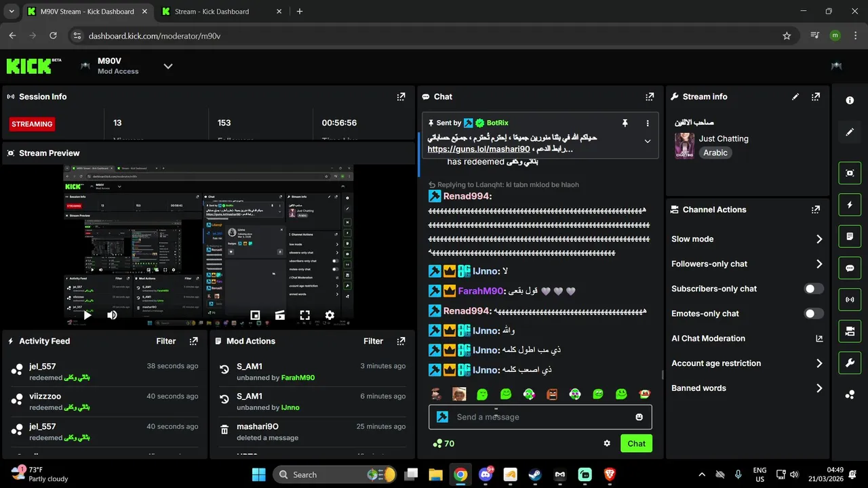The width and height of the screenshot is (868, 488).
Task: Click FarahM90 username in chat
Action: [x=481, y=291]
